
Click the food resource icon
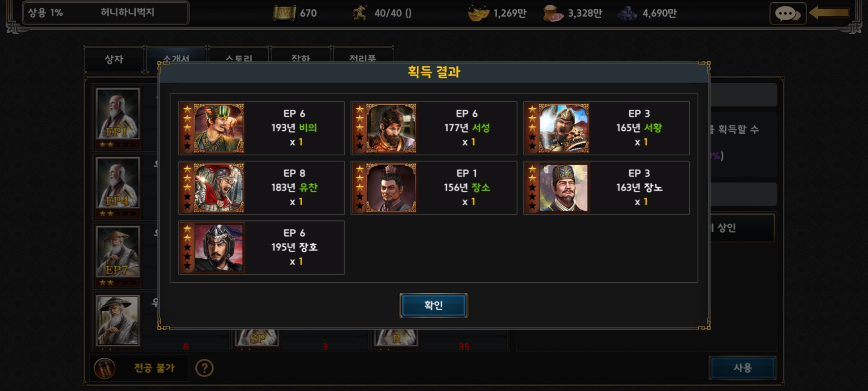[x=553, y=13]
